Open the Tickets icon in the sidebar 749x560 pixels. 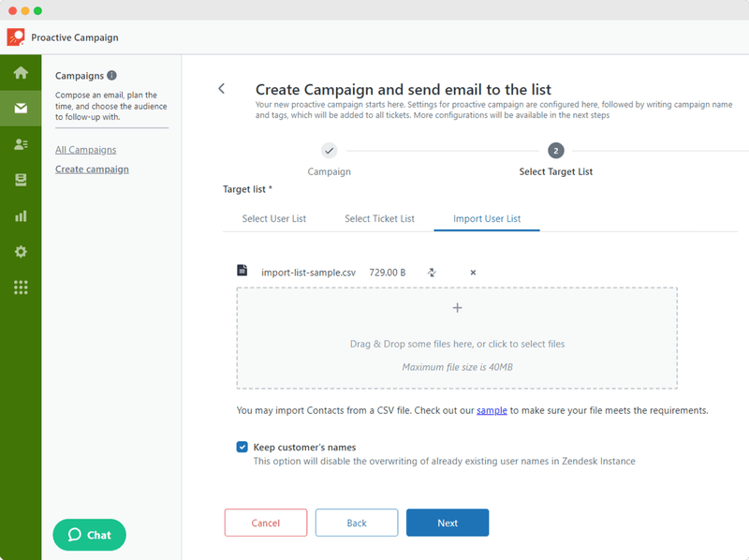[x=21, y=180]
